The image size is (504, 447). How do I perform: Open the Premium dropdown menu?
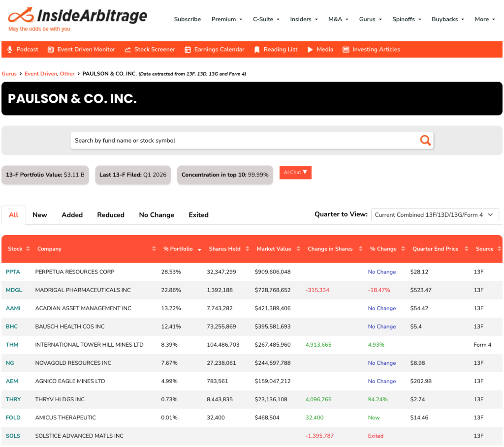pos(226,19)
